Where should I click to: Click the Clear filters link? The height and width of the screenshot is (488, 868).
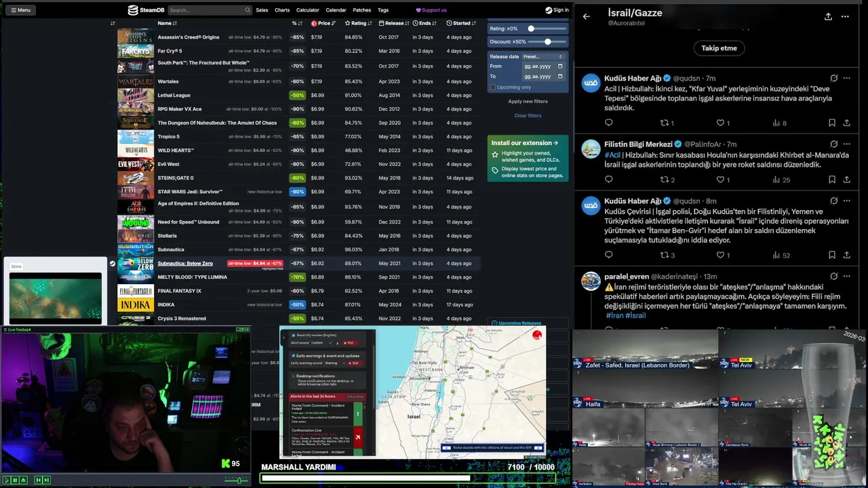tap(528, 116)
